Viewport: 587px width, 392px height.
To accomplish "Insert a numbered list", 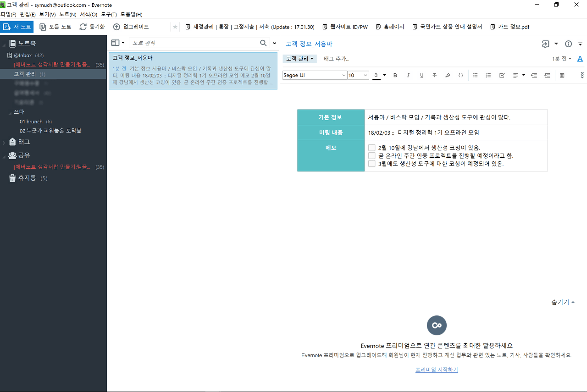I will tap(488, 75).
